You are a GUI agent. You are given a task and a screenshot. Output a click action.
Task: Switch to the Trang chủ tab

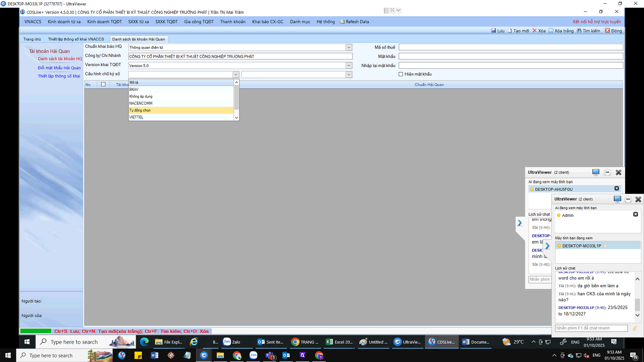coord(32,39)
